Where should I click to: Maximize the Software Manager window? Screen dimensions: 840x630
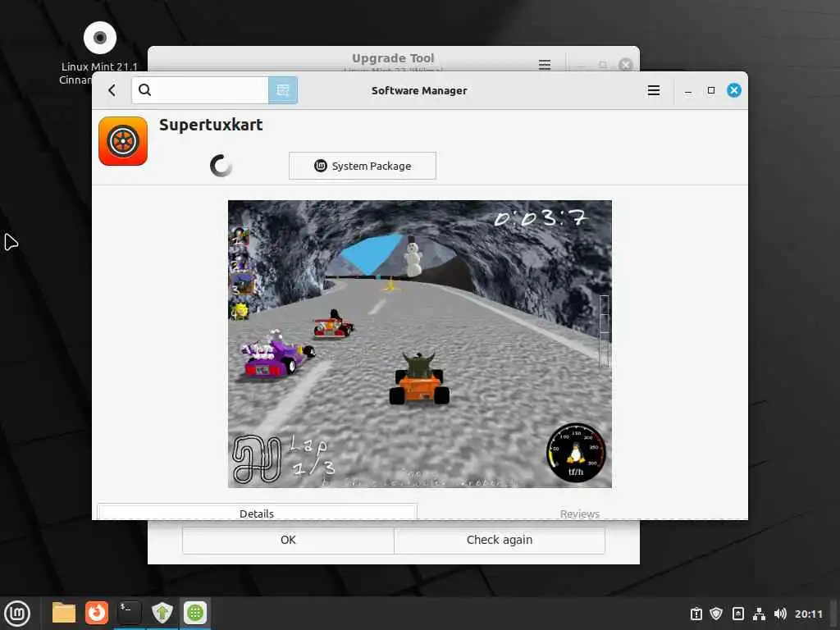click(711, 90)
